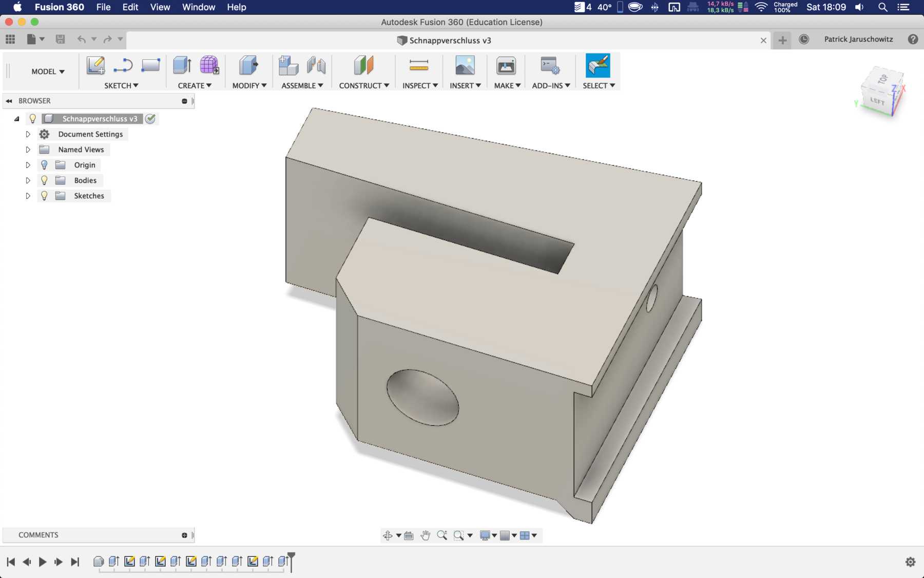The image size is (924, 578).
Task: Save the design with the floppy icon
Action: [x=60, y=39]
